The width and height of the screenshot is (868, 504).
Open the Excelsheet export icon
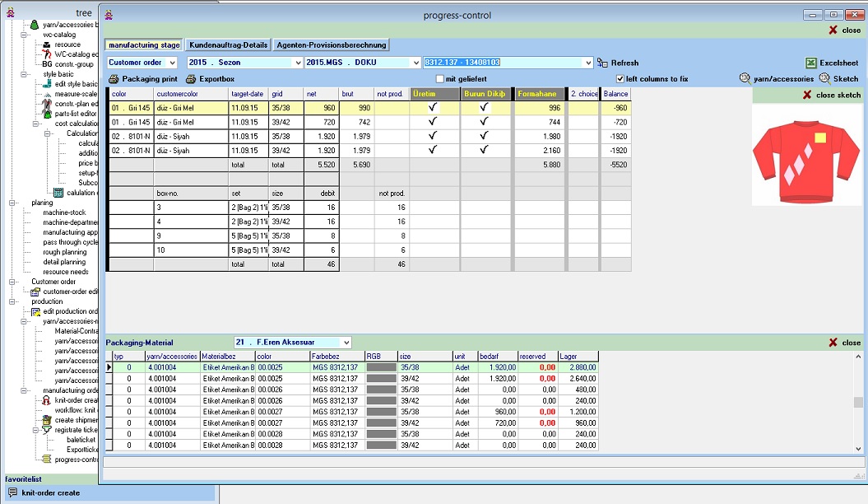[810, 63]
